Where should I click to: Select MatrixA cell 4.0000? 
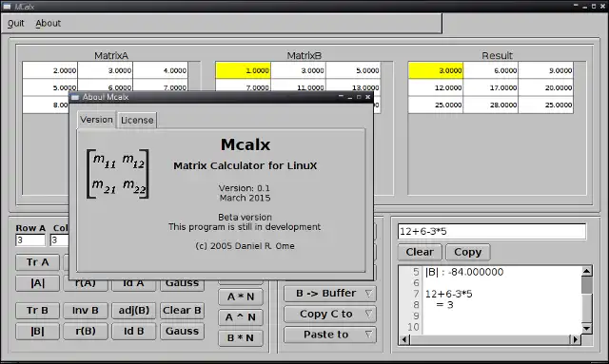pyautogui.click(x=161, y=70)
